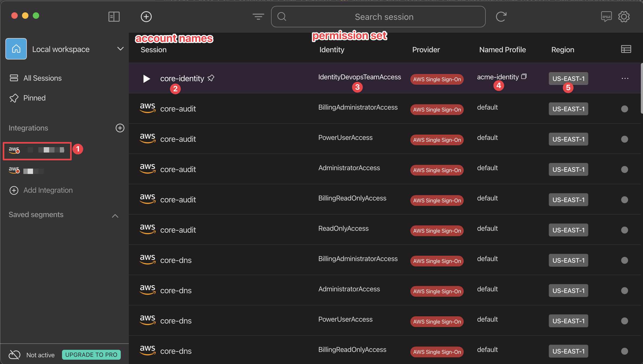
Task: Start the core-identity session play button
Action: coord(147,79)
